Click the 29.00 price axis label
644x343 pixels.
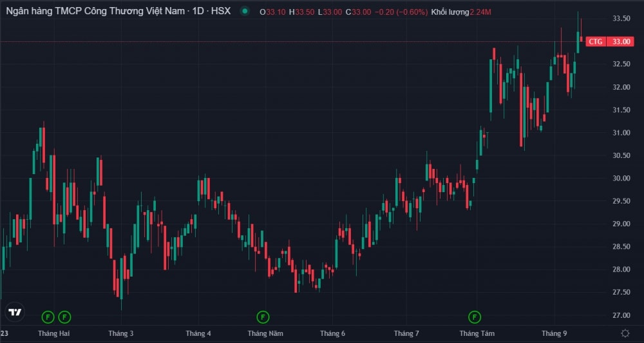[x=621, y=224]
